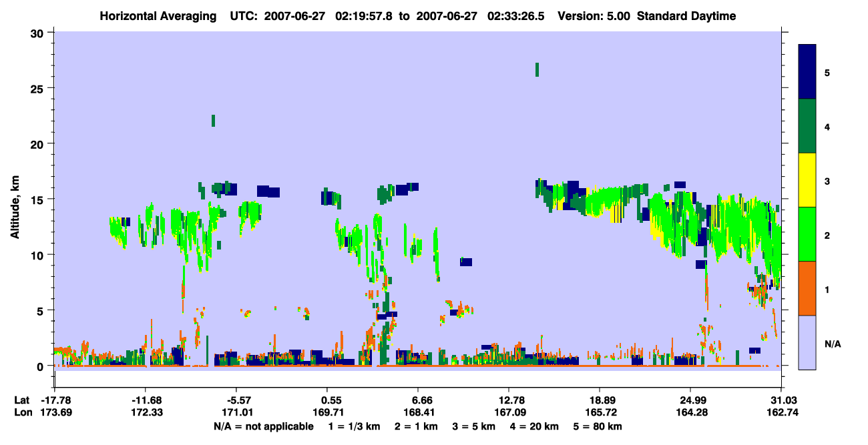Click latitude value -11.68
This screenshot has width=868, height=445.
pos(145,400)
